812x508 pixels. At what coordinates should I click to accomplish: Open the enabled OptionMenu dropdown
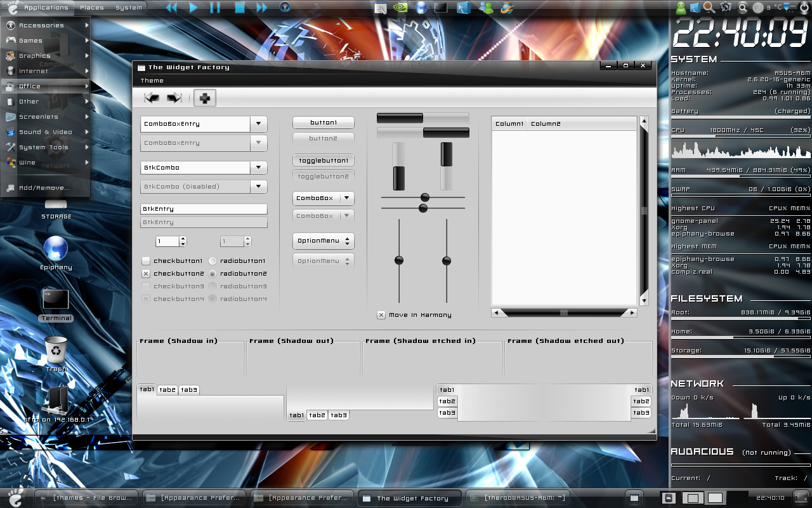coord(324,241)
